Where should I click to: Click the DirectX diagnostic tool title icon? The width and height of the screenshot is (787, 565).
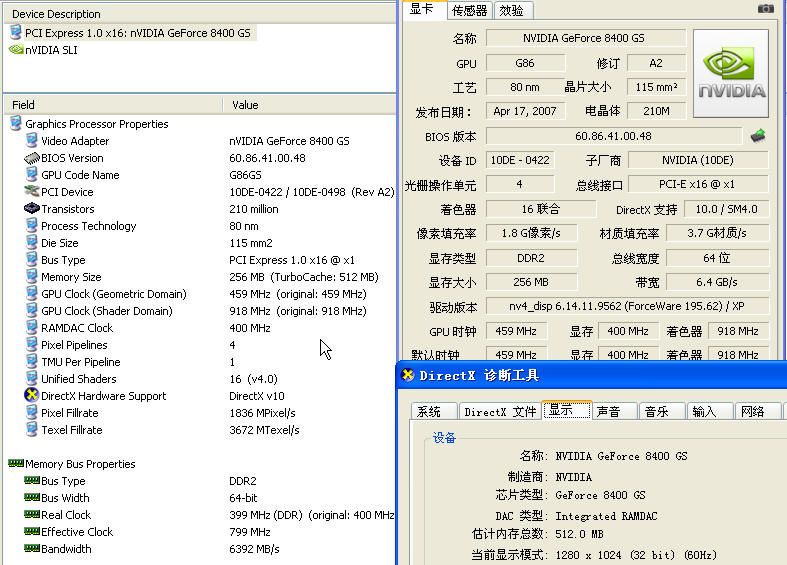(408, 375)
